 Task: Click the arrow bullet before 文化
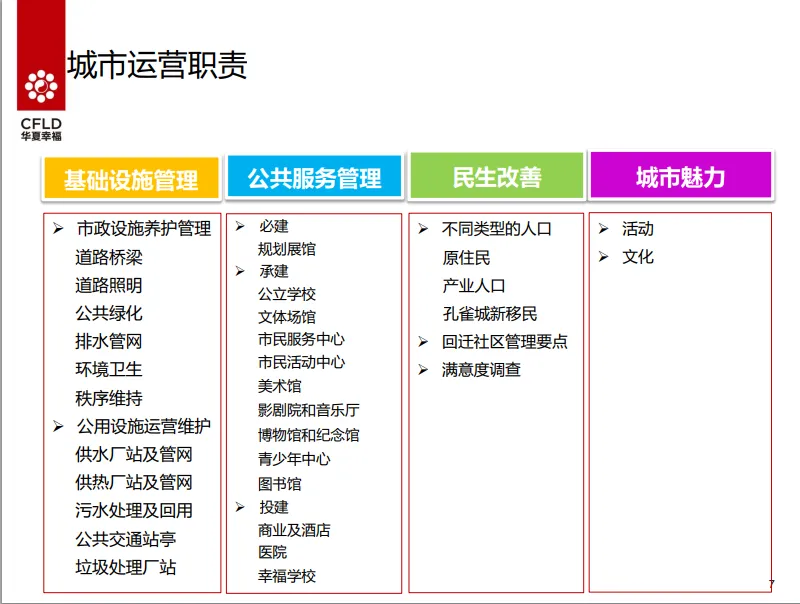tap(604, 257)
